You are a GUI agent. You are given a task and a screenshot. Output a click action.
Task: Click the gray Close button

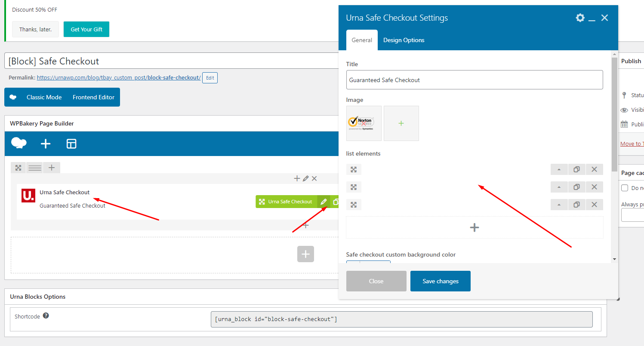point(376,281)
